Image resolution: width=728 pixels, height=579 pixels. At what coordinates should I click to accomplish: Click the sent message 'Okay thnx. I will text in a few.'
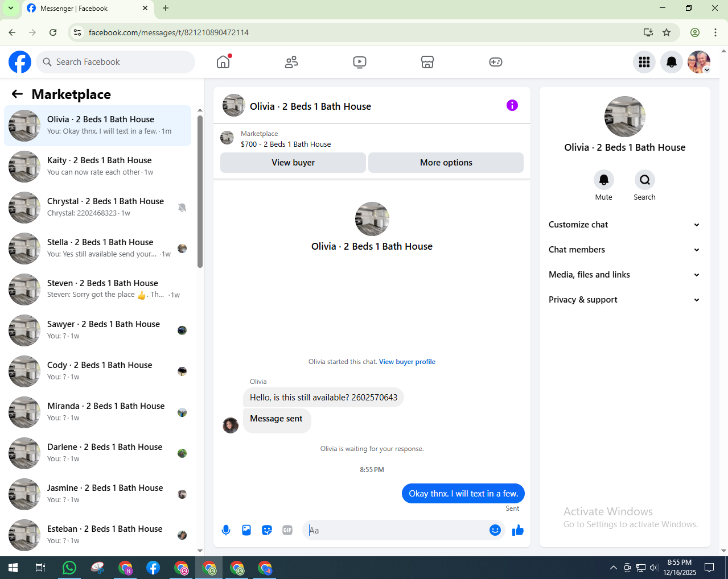[x=463, y=494]
